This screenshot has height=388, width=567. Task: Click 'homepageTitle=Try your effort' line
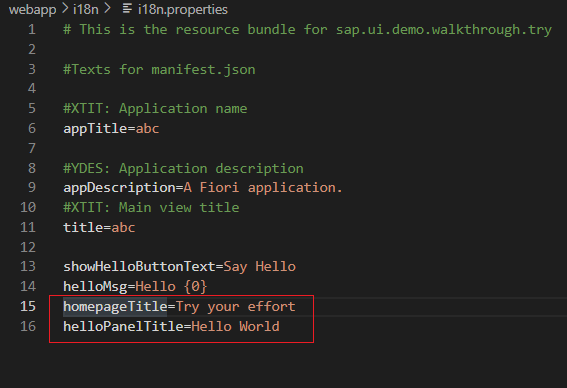(x=179, y=307)
